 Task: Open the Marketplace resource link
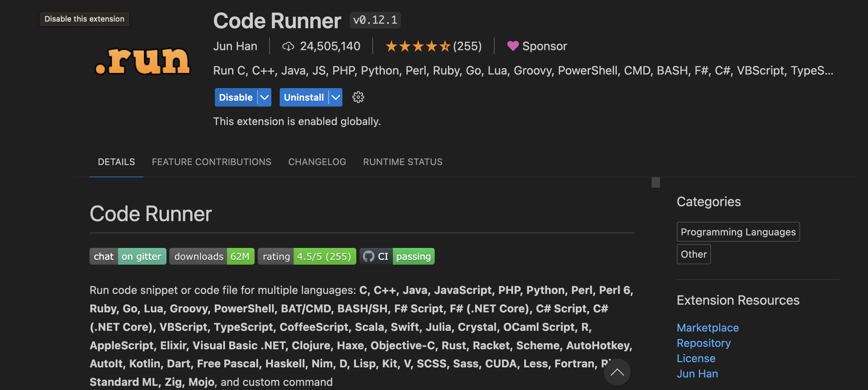pos(707,328)
